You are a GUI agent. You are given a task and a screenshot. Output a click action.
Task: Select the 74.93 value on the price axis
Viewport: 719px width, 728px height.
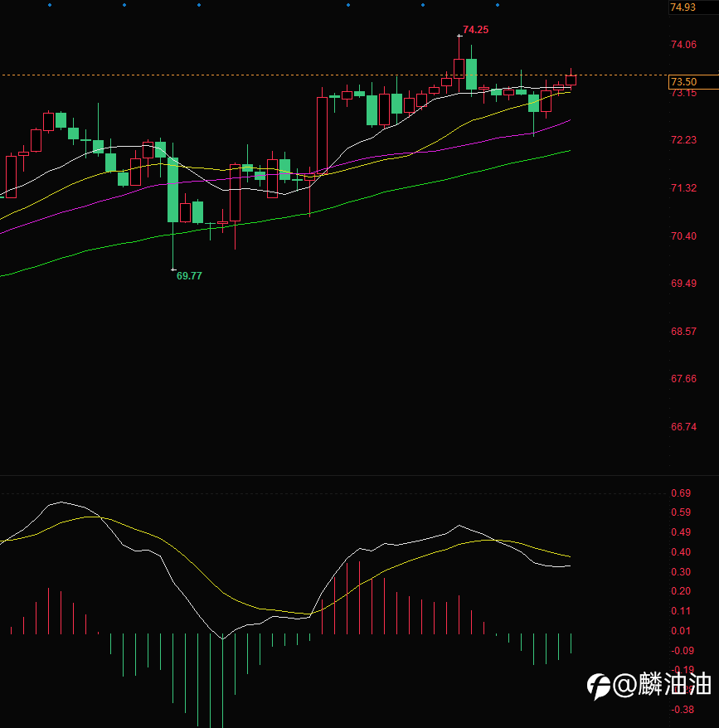point(683,7)
